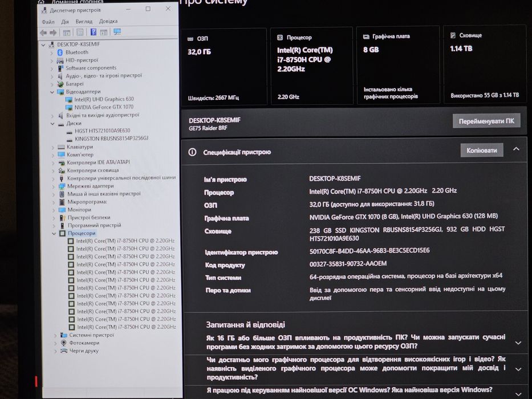Screen dimensions: 532x399
Task: Open the Графічна плата 8 GB card
Action: (x=398, y=65)
